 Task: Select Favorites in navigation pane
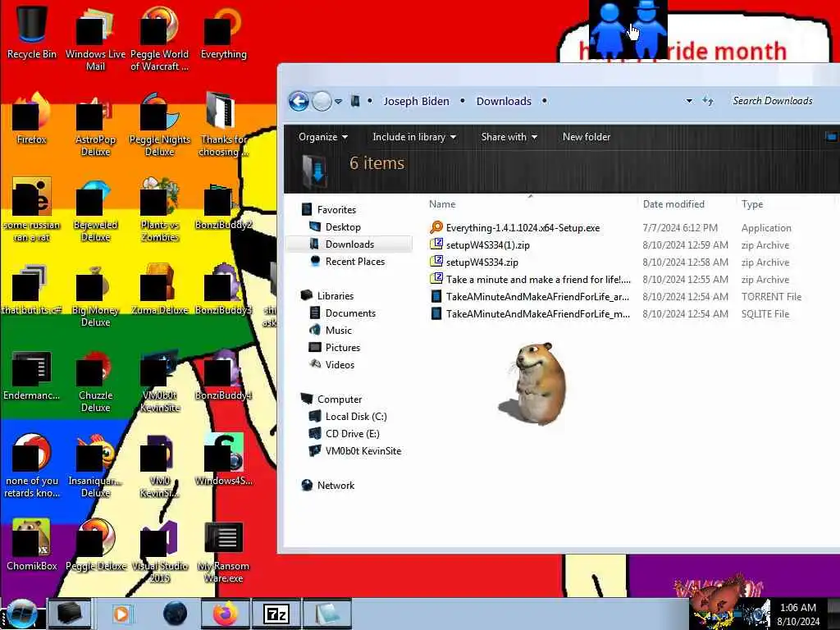(329, 209)
